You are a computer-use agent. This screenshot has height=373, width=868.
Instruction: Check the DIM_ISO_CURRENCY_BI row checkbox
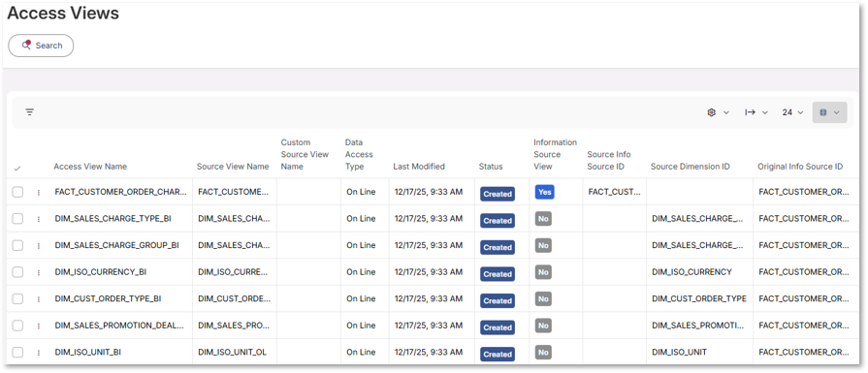17,272
